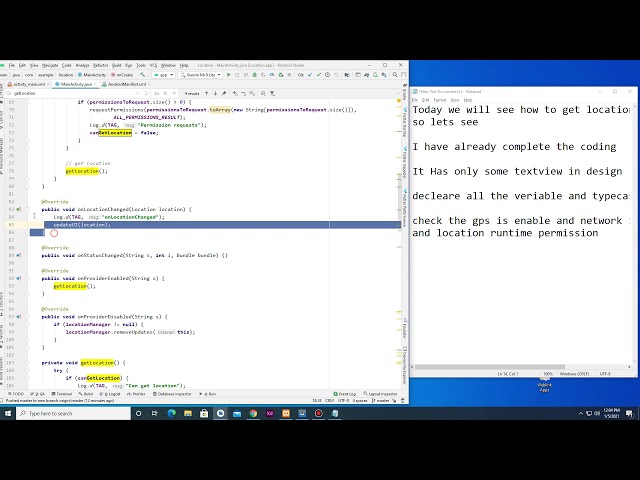Close the MainActivity.java editor tab
Image resolution: width=640 pixels, height=480 pixels.
[x=96, y=84]
